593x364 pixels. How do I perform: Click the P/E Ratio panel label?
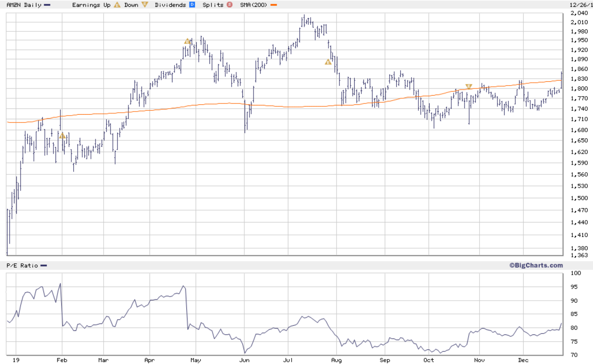tap(22, 265)
